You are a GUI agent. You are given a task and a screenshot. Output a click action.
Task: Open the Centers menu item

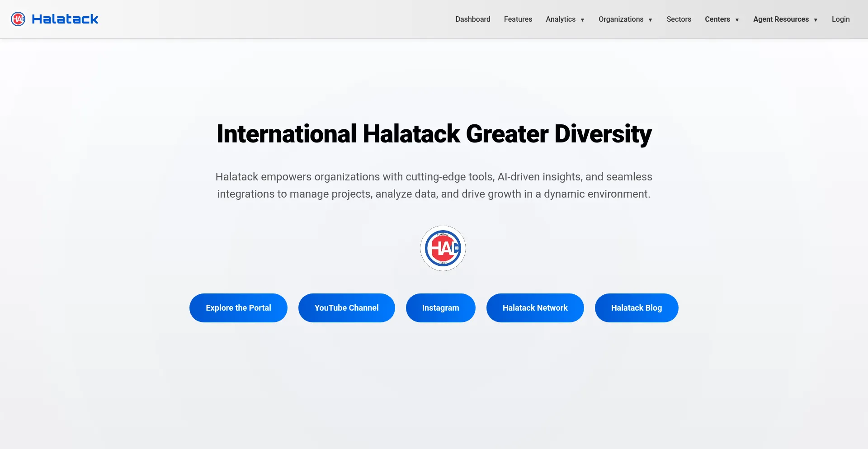click(x=717, y=19)
